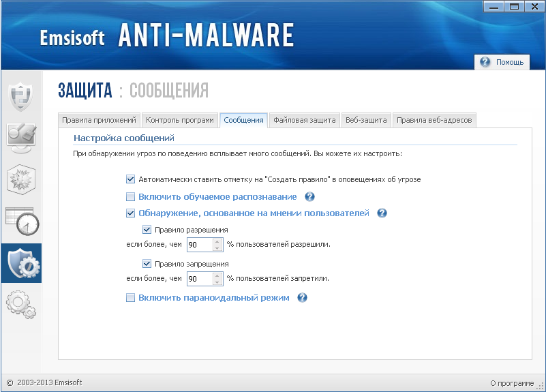546x392 pixels.
Task: Uncheck Правило запрещения checkbox
Action: pyautogui.click(x=147, y=264)
